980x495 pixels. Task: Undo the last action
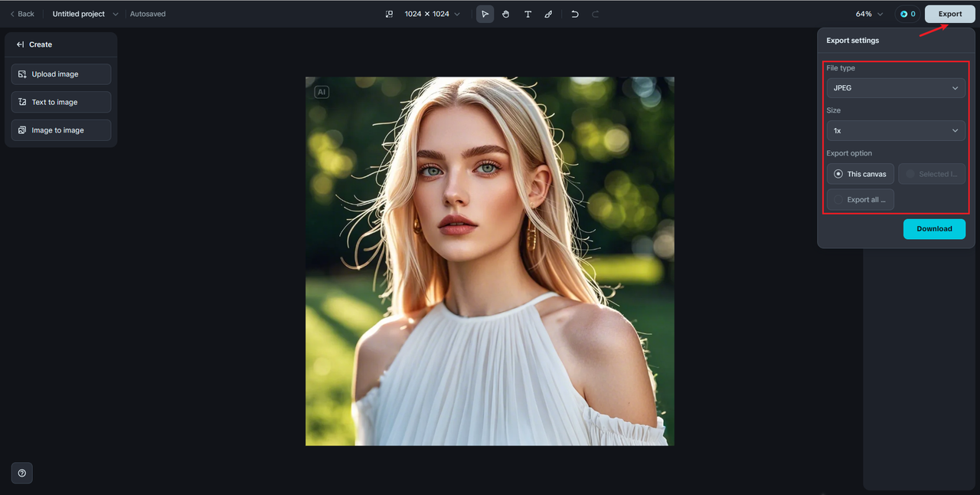575,14
